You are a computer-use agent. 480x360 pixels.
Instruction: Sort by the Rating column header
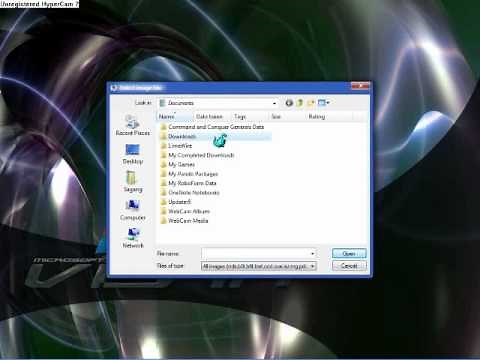pyautogui.click(x=329, y=116)
